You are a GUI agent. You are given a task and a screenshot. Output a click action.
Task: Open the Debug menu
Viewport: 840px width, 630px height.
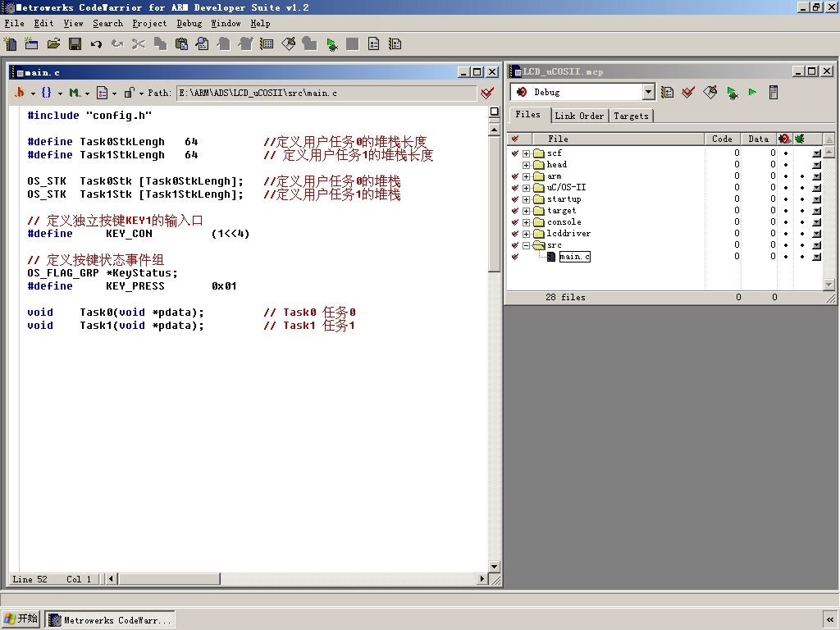(189, 23)
